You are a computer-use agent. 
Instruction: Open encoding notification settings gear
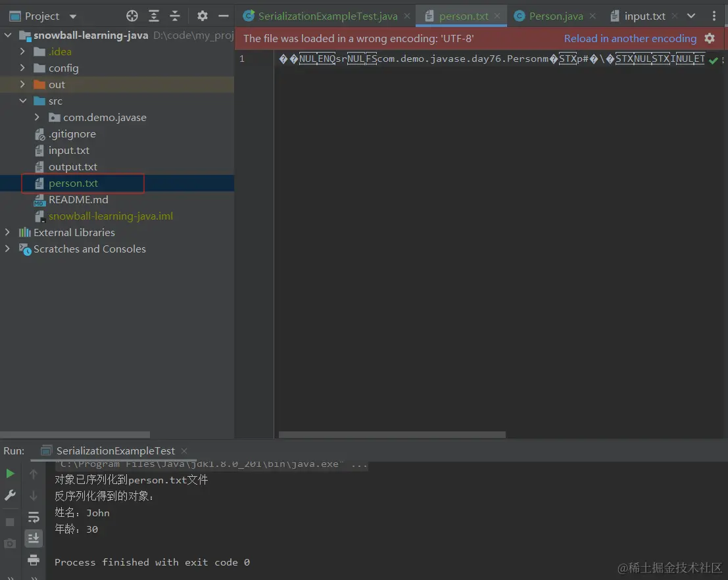pos(710,39)
